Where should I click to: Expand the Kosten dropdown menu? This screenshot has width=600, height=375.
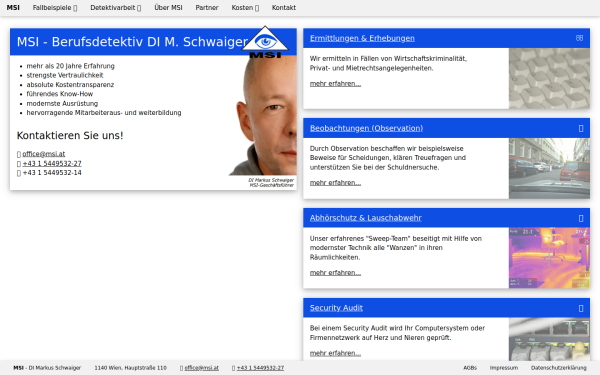click(245, 8)
